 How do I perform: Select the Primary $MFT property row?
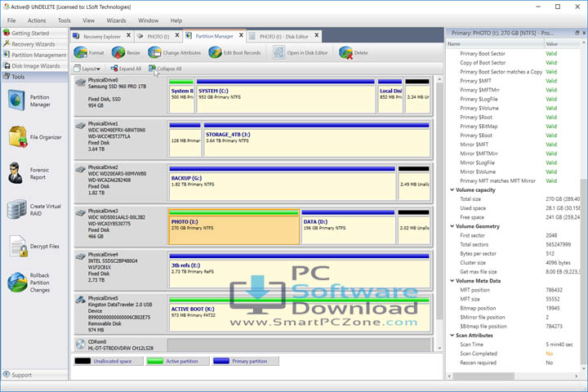(514, 81)
